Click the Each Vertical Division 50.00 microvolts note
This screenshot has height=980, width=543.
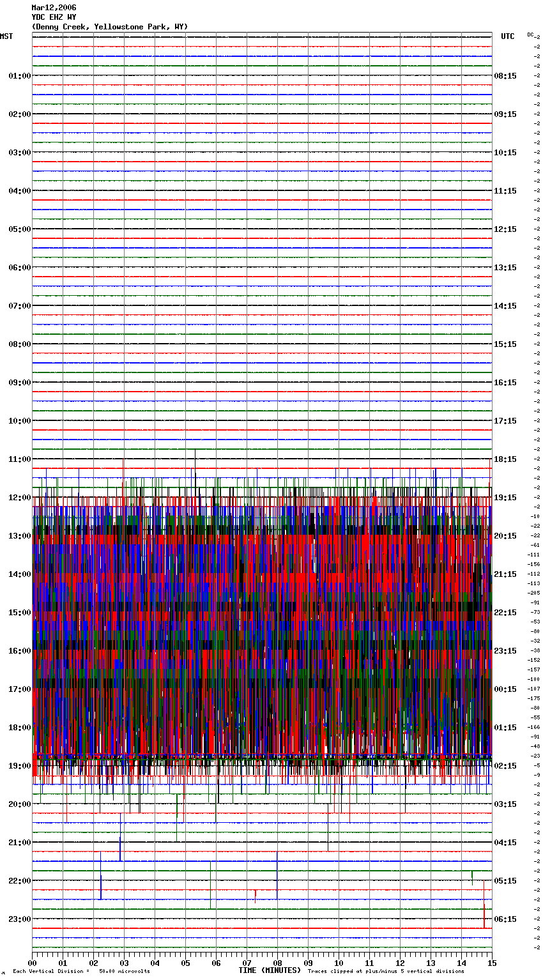(81, 972)
